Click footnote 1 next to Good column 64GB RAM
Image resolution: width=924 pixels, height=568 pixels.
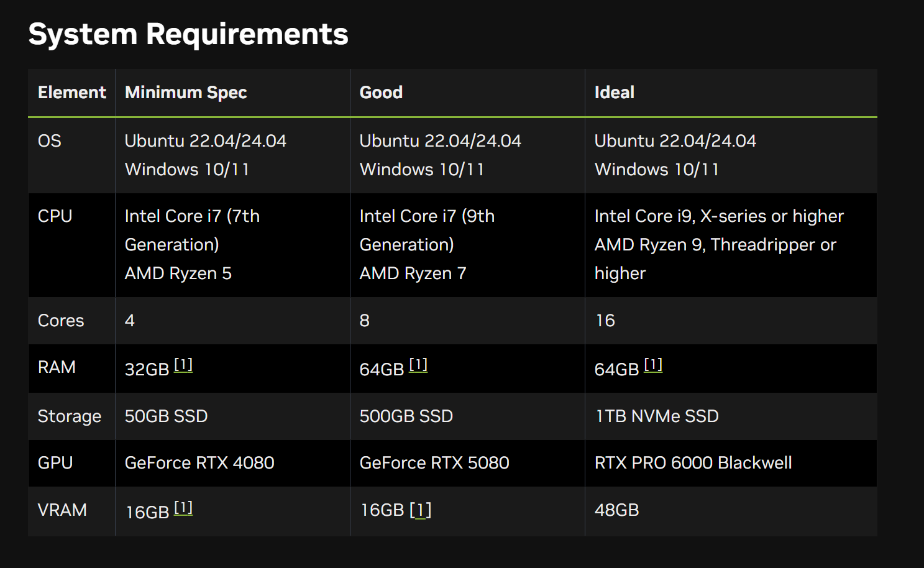pyautogui.click(x=418, y=365)
